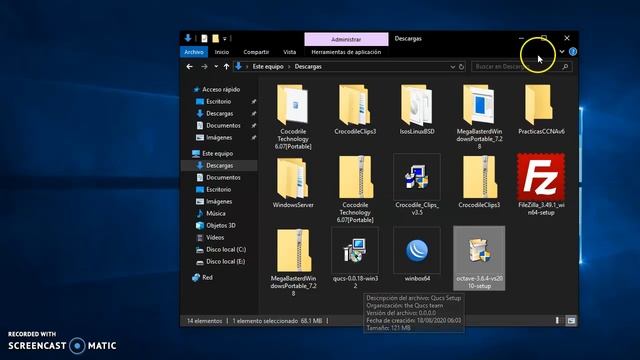Open the MegaBasterdWindowsPortable_7.28 folder in the top row
The width and height of the screenshot is (640, 360).
tap(479, 116)
